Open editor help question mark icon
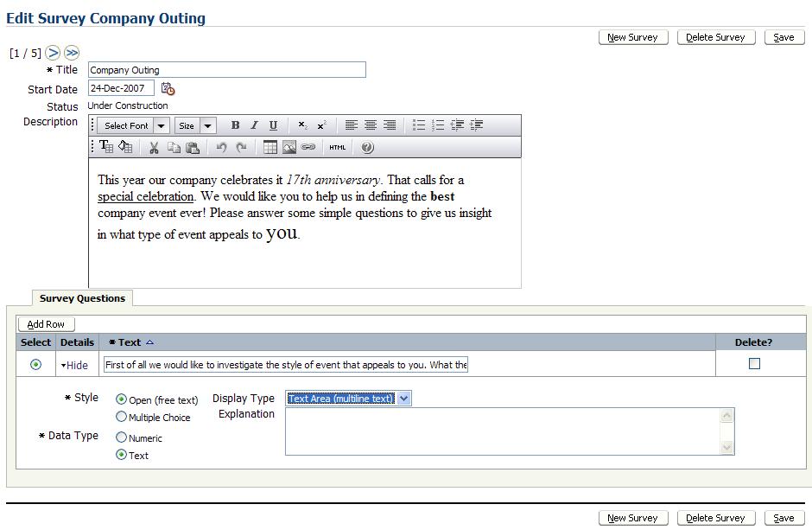This screenshot has height=530, width=812. click(367, 148)
